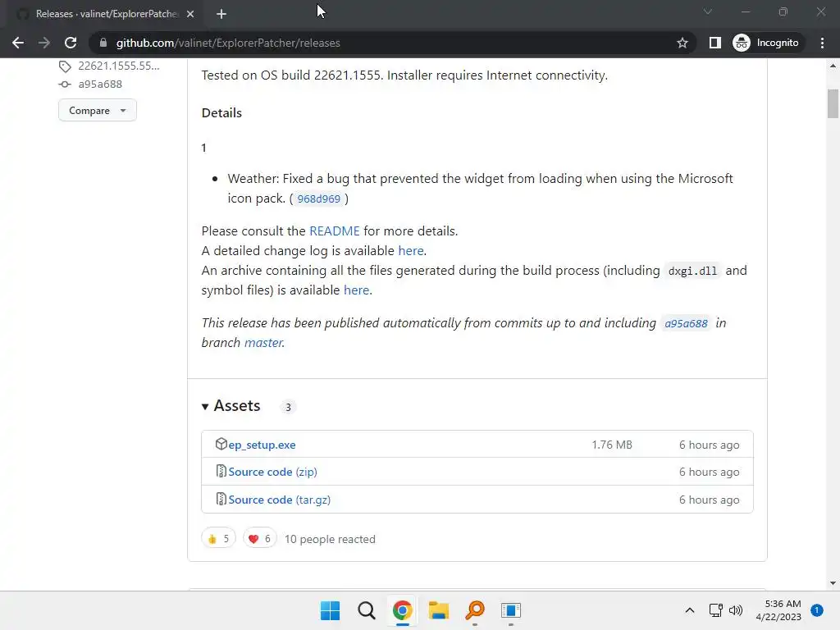
Task: Open the README link
Action: coord(335,231)
